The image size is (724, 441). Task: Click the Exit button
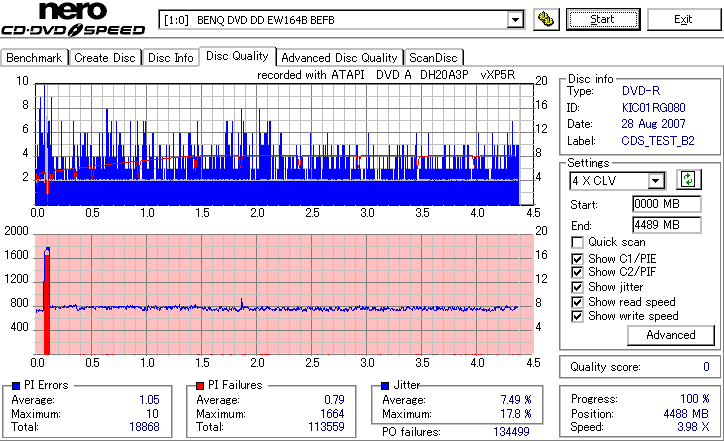[683, 19]
